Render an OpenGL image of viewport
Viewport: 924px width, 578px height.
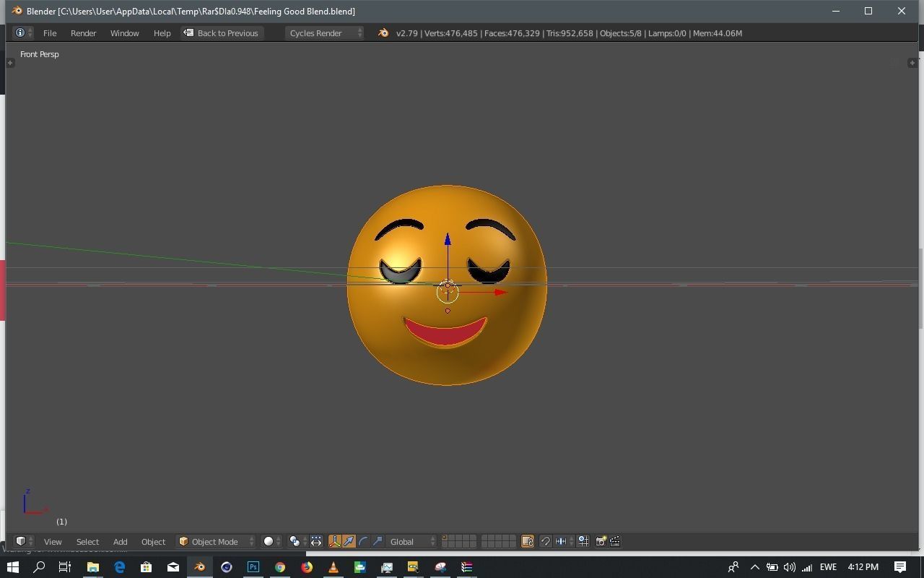click(x=601, y=541)
